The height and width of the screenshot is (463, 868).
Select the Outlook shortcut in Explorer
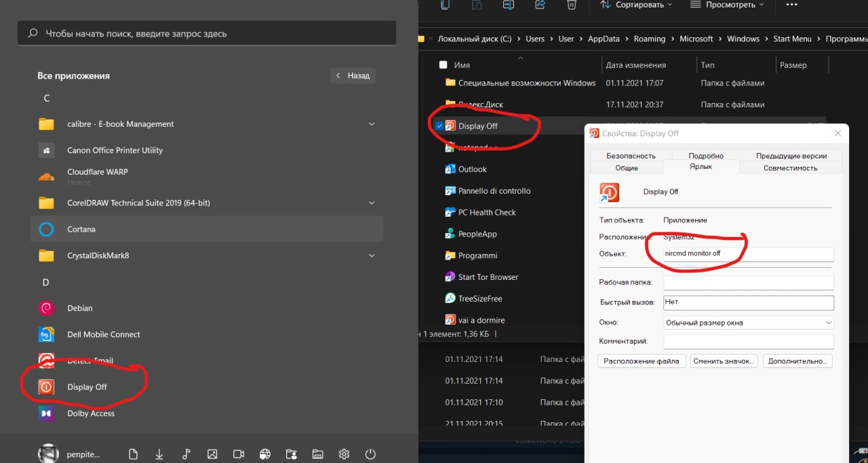tap(473, 169)
